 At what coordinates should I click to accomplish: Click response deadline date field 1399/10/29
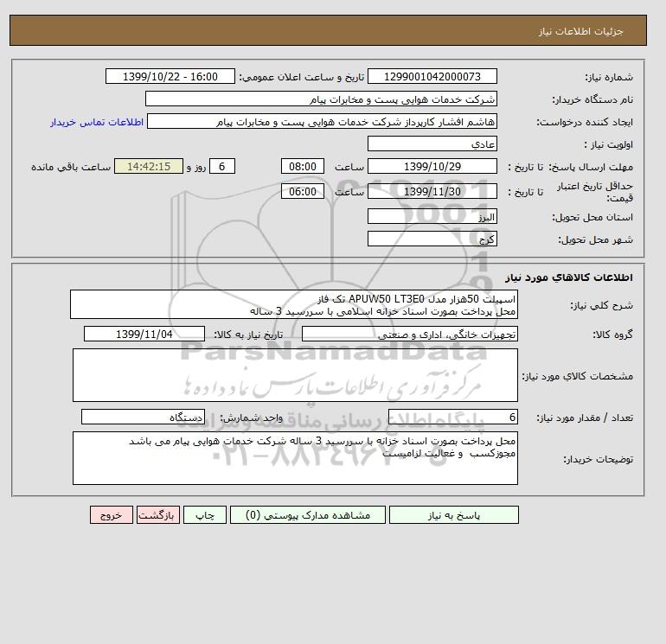pyautogui.click(x=432, y=167)
